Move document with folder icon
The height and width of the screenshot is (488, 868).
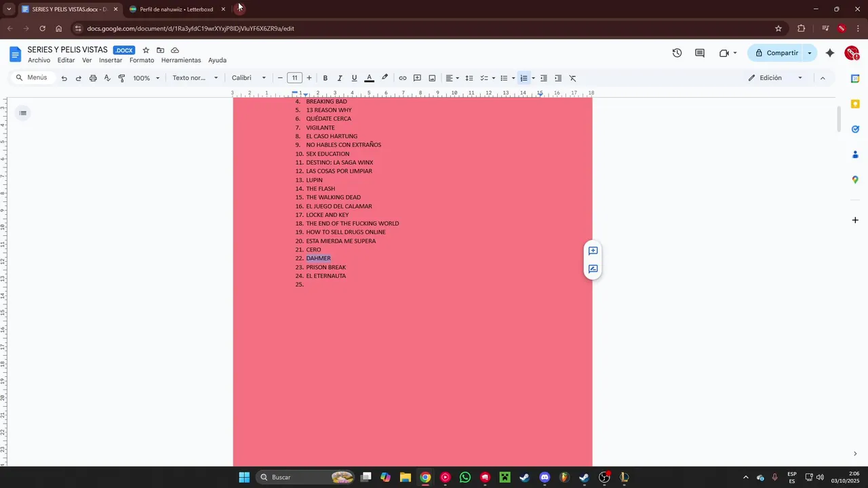[x=160, y=50]
